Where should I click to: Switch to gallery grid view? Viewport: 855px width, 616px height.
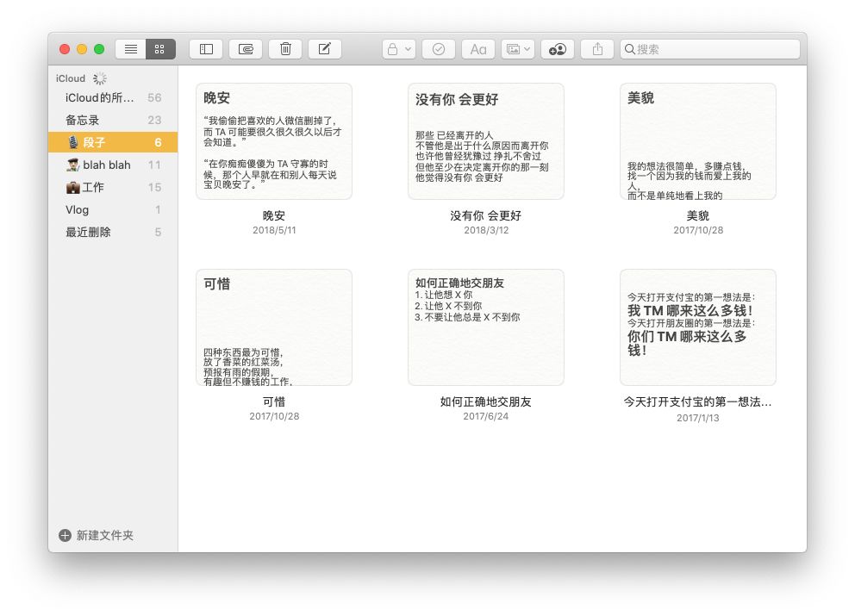(160, 49)
